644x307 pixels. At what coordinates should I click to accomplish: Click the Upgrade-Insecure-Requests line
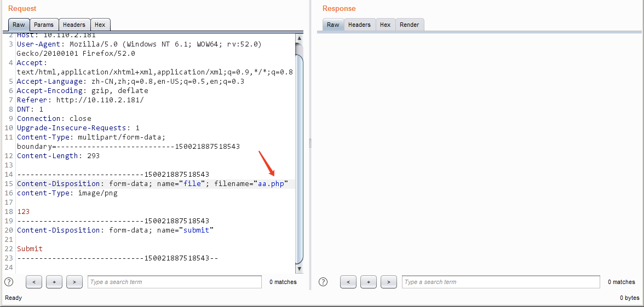(x=78, y=128)
